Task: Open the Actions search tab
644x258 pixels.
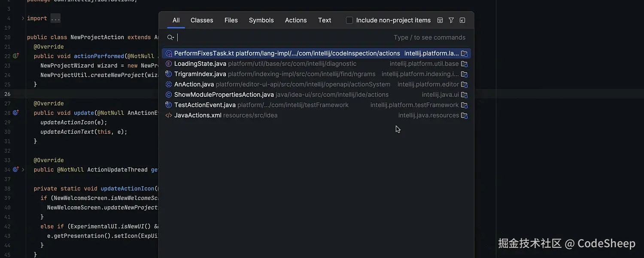Action: 296,20
